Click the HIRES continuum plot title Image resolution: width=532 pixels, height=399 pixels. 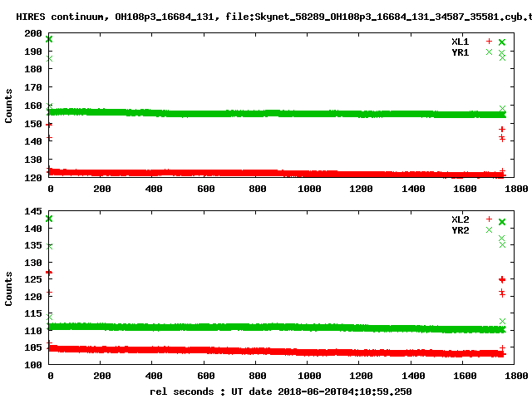coord(273,17)
